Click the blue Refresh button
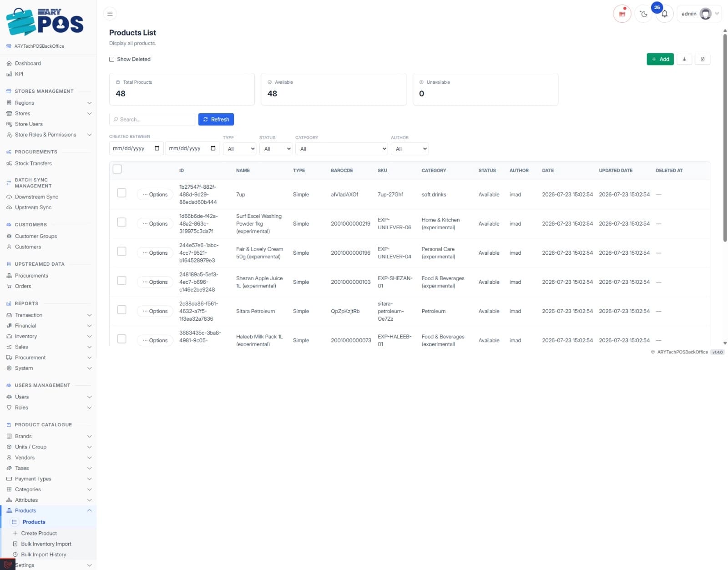The image size is (728, 570). click(x=216, y=119)
